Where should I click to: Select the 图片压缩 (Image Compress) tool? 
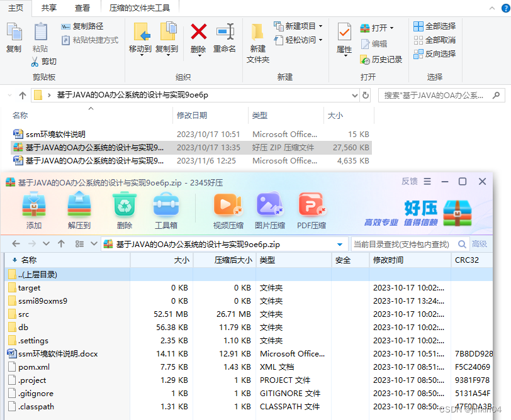[x=270, y=207]
